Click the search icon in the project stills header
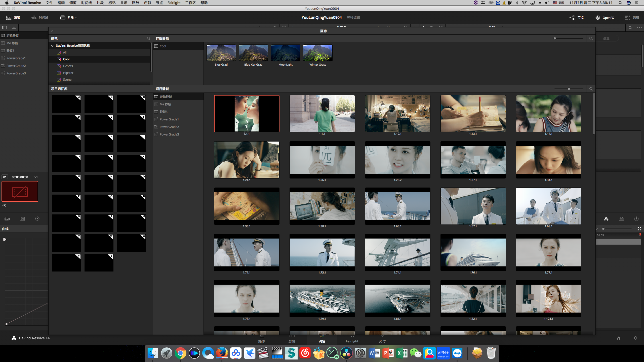This screenshot has width=644, height=362. [x=591, y=89]
